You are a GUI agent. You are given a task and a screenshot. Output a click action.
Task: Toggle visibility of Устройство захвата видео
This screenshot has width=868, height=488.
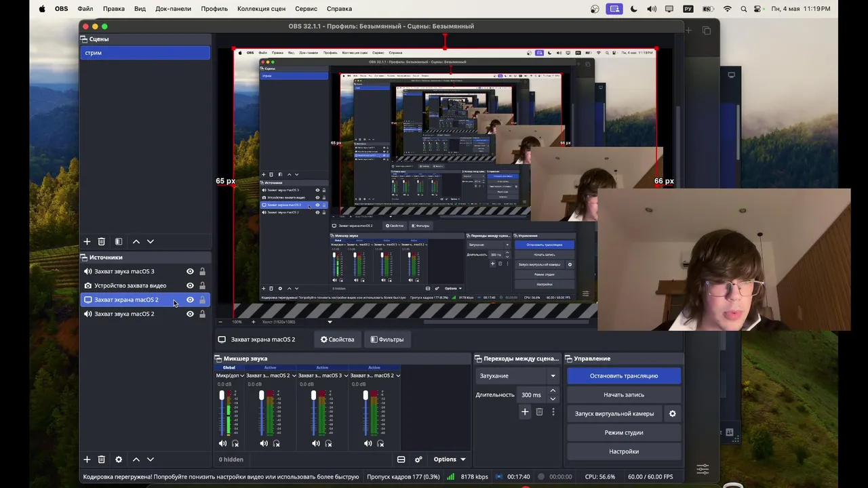(190, 285)
